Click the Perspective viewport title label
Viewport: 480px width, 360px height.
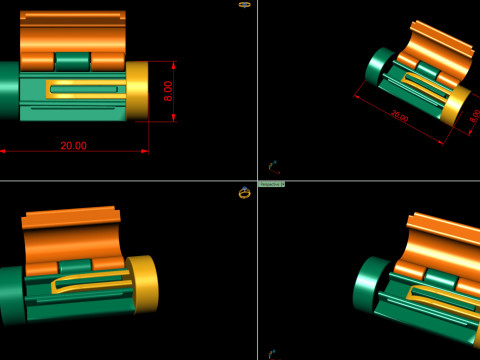(x=270, y=184)
